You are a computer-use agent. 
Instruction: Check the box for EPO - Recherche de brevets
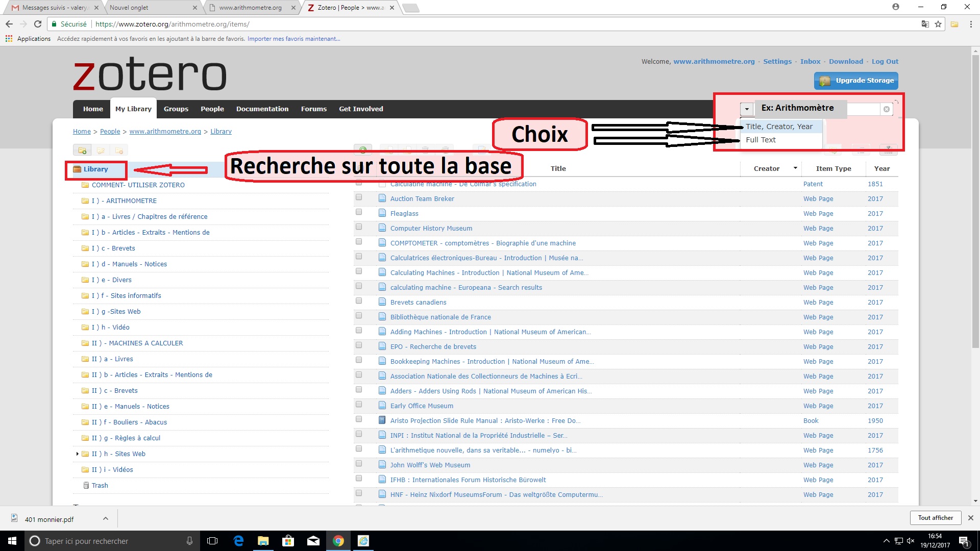pos(359,345)
